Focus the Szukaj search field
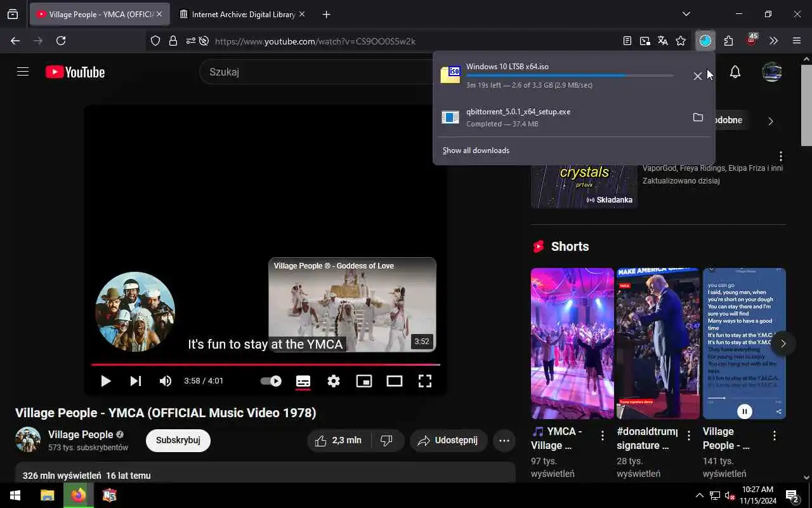 [317, 72]
